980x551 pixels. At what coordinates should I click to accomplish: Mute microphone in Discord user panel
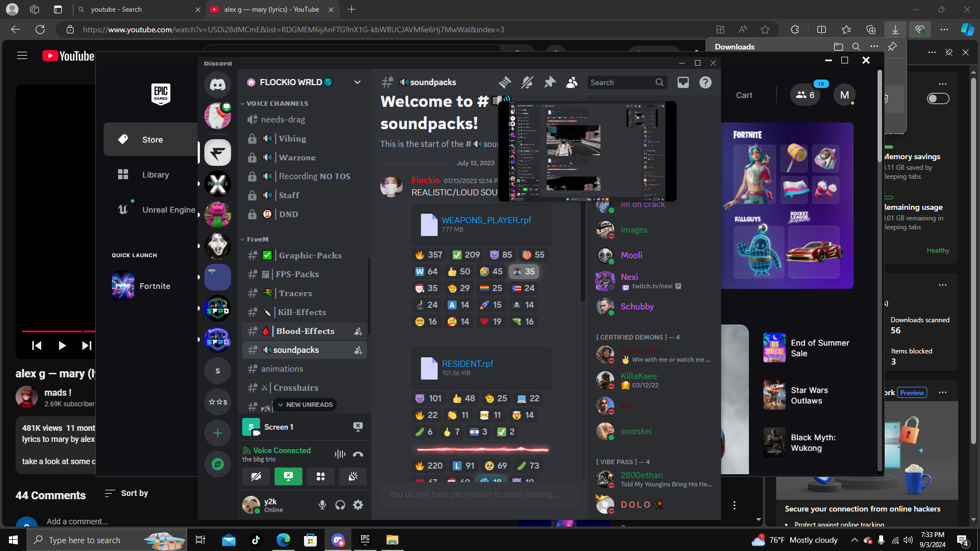coord(322,505)
